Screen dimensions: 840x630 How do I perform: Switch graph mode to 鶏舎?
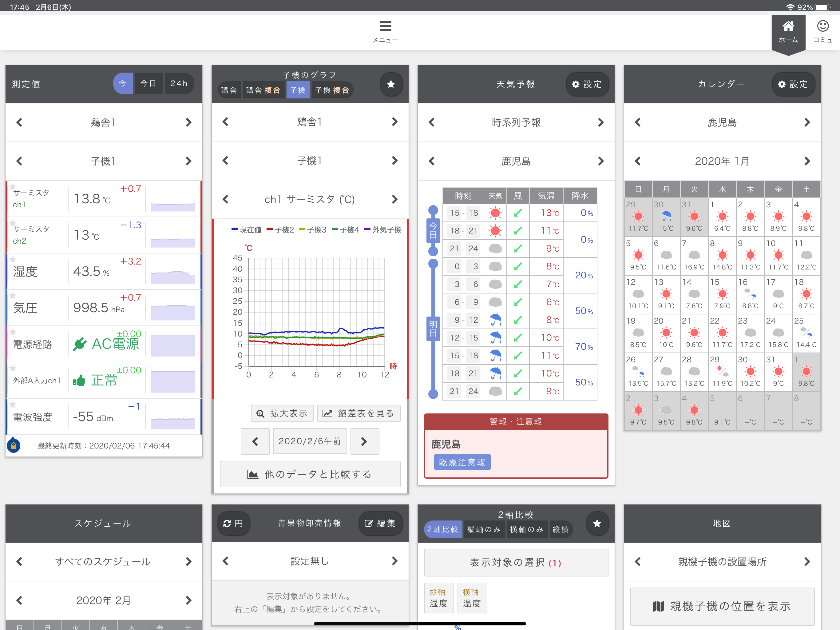pyautogui.click(x=229, y=90)
